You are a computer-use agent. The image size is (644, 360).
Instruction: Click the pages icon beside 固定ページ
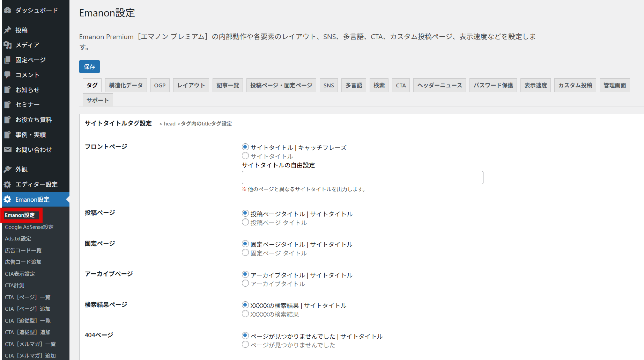click(x=7, y=60)
